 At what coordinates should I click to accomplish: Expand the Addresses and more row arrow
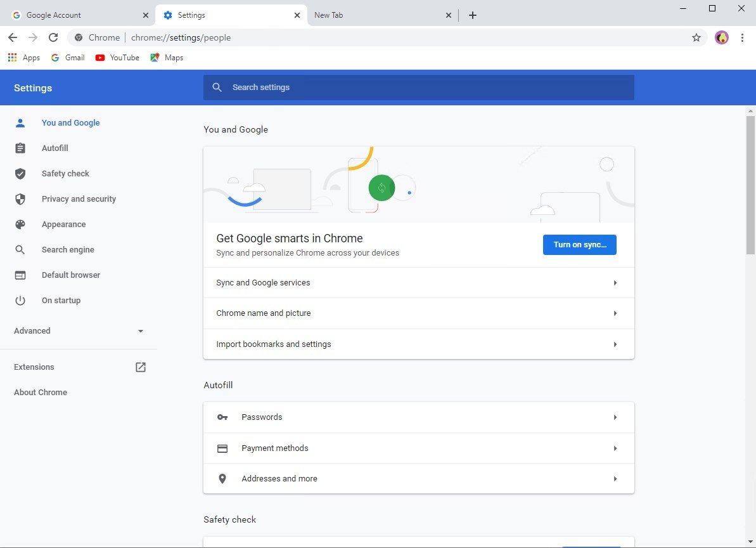[615, 478]
